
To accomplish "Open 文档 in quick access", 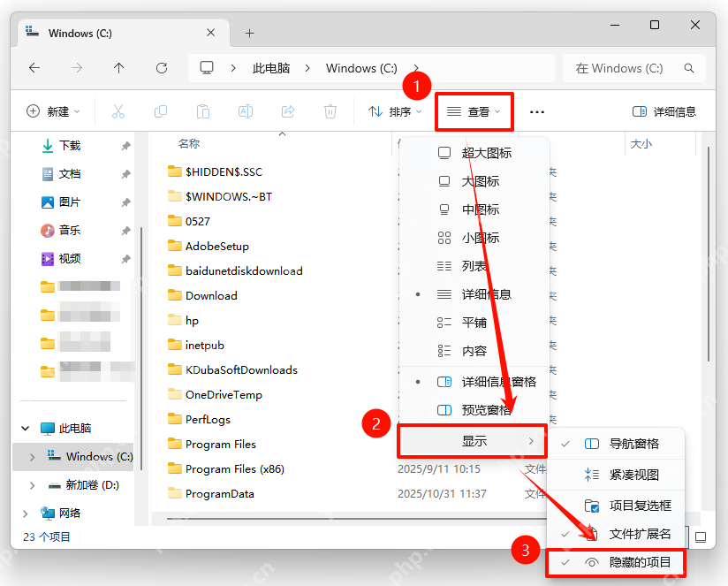I will tap(70, 174).
